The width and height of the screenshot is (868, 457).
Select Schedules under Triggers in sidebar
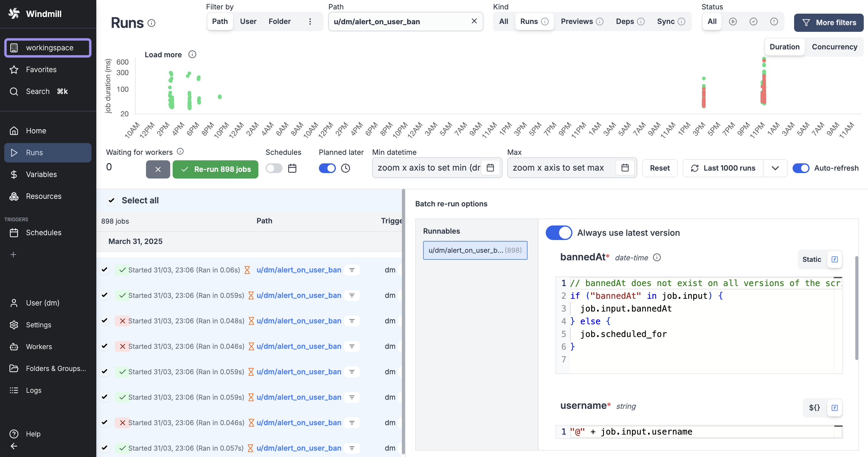click(x=44, y=232)
